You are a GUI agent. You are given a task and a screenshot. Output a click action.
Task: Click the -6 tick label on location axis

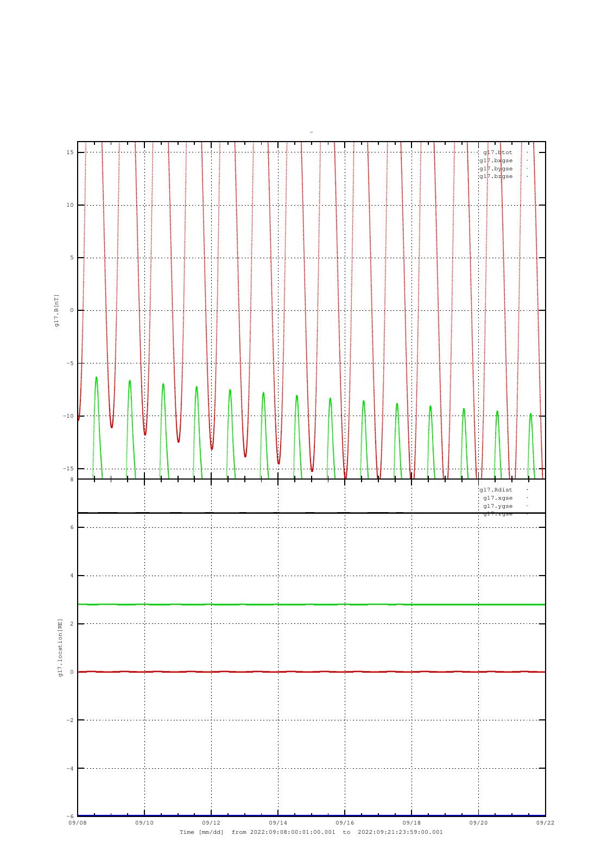pos(70,816)
